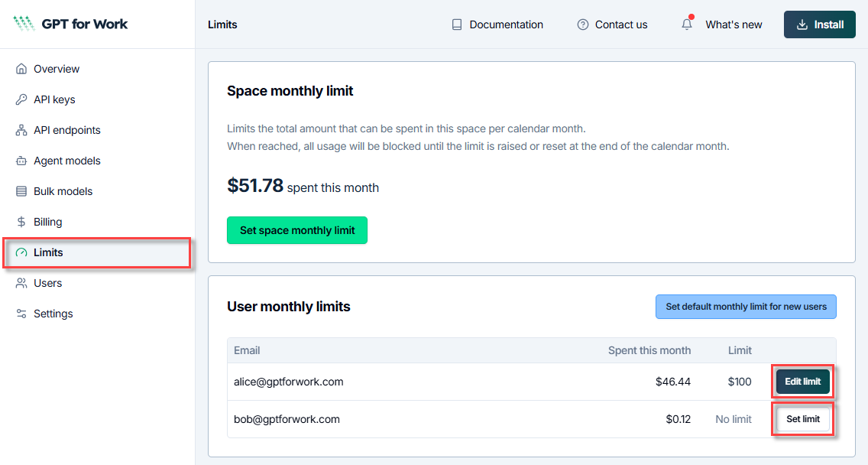Select the Overview sidebar icon
Screen dimensions: 868x465
[x=22, y=69]
